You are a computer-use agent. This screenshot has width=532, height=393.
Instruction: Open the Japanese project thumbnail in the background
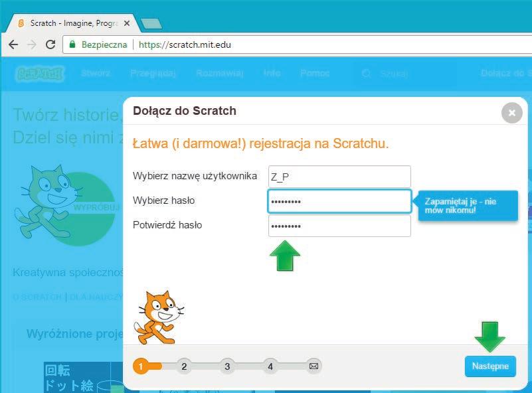[x=83, y=378]
